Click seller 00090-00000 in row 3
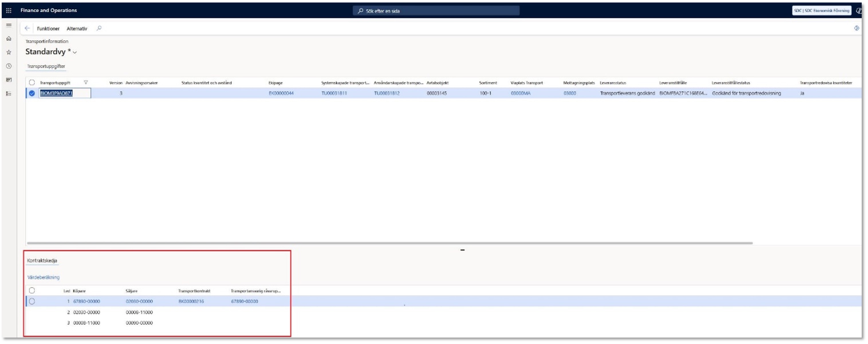Image resolution: width=868 pixels, height=344 pixels. [139, 323]
